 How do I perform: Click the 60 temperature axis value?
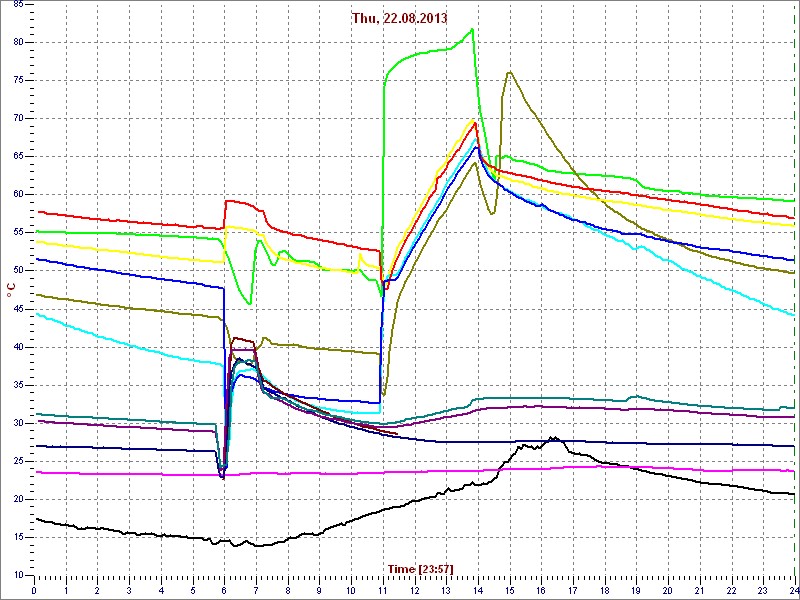[x=17, y=194]
